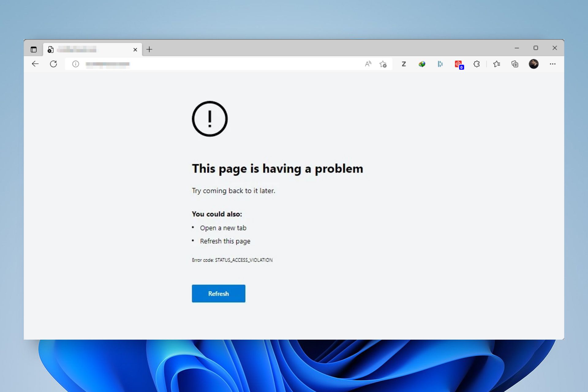Open the Extensions icon in toolbar
The width and height of the screenshot is (588, 392).
click(x=477, y=63)
